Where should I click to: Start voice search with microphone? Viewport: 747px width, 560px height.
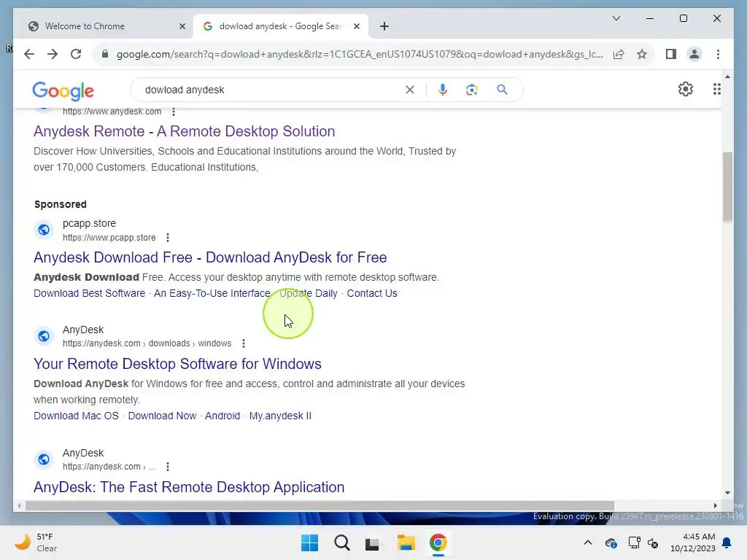click(443, 90)
